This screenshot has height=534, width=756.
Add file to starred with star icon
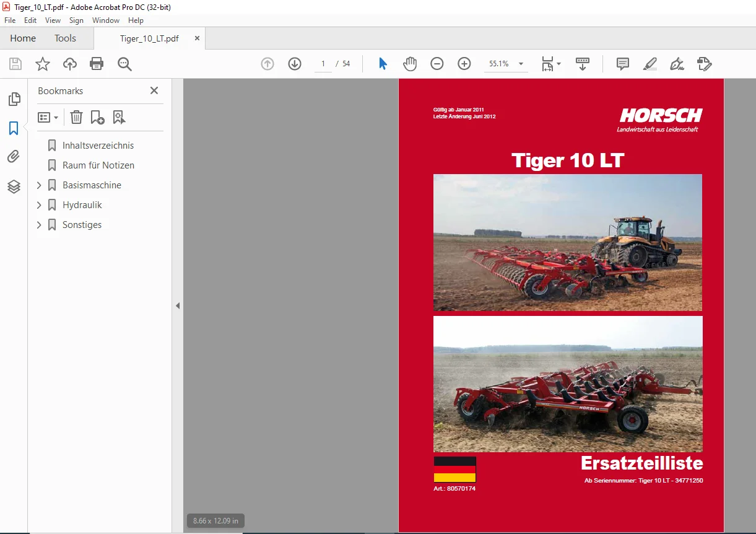pos(43,64)
